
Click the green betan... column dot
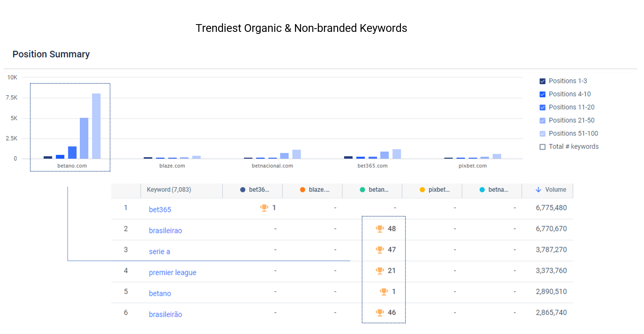coord(362,190)
